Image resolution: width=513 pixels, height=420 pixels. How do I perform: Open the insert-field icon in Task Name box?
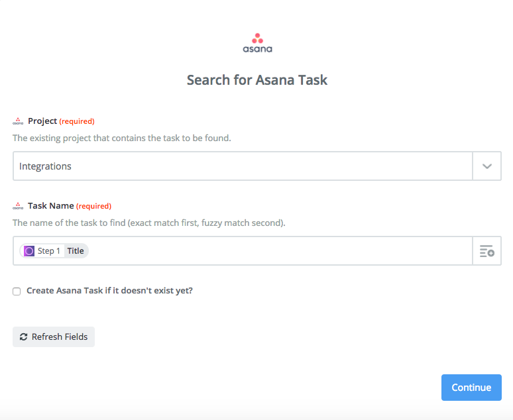pos(487,251)
